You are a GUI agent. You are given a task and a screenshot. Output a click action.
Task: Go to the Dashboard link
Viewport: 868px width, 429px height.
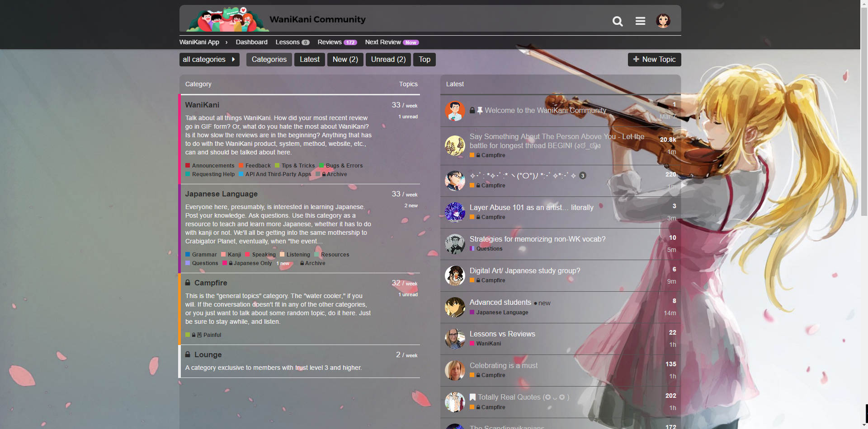pos(251,42)
